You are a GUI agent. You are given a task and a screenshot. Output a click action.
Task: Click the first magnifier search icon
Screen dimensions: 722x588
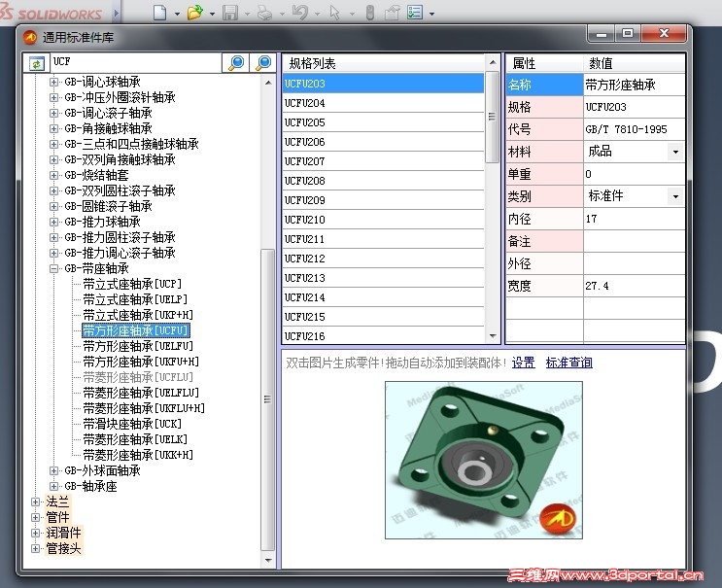(x=236, y=62)
